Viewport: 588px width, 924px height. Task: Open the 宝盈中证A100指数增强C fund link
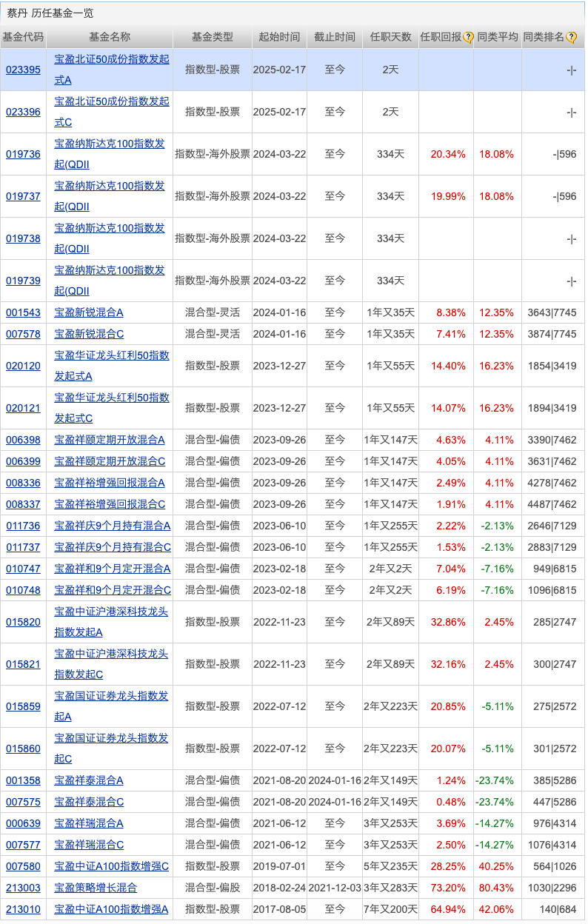112,866
